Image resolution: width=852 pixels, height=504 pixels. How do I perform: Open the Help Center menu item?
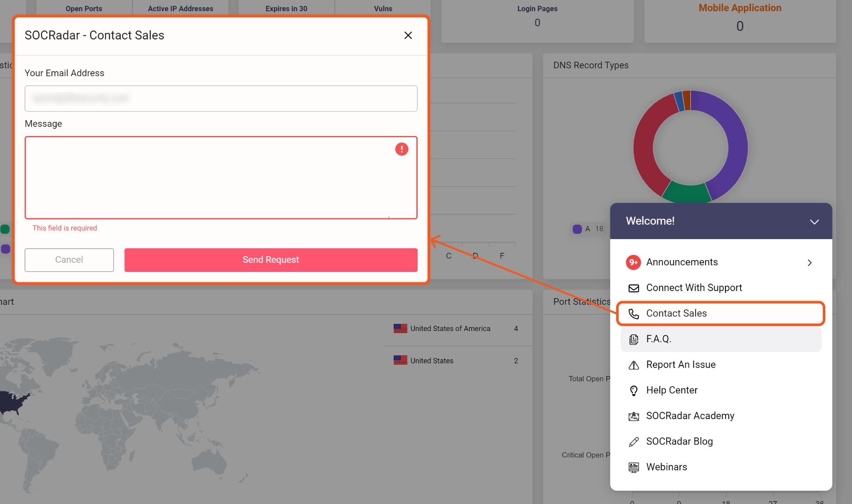click(671, 390)
